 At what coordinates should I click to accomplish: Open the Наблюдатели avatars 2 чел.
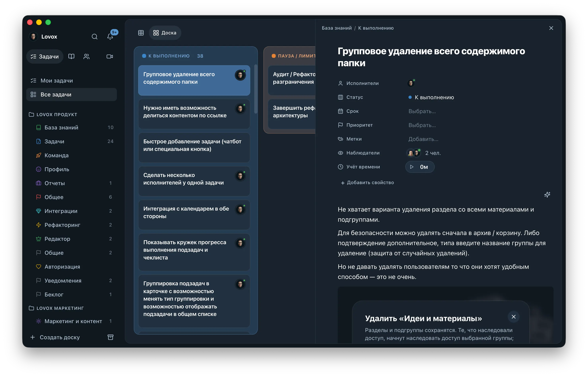coord(424,153)
